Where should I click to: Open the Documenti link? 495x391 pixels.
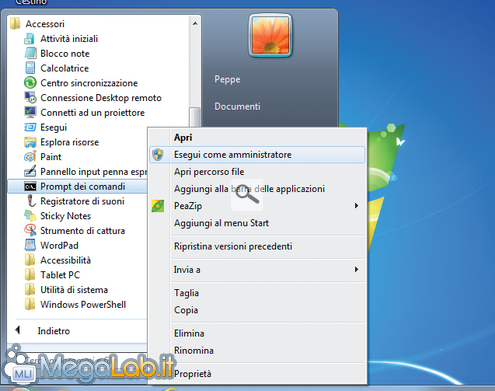pyautogui.click(x=237, y=106)
